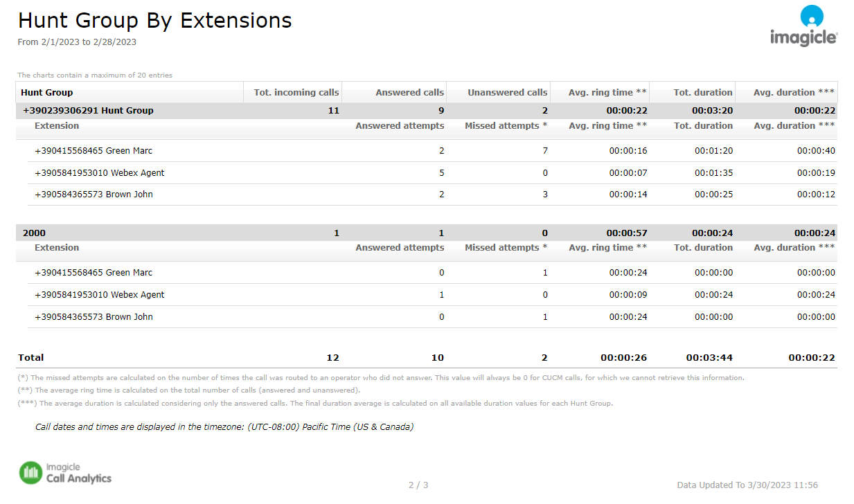Click the Hunt Group column header
854x504 pixels.
[x=47, y=93]
